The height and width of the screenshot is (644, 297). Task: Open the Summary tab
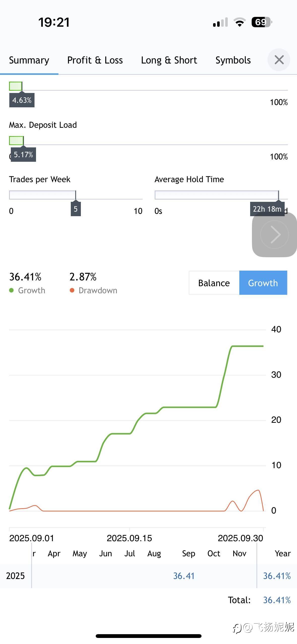(29, 60)
